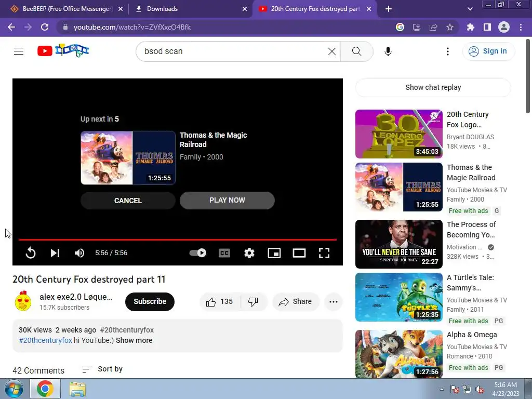The width and height of the screenshot is (532, 399).
Task: Switch to theater mode
Action: pyautogui.click(x=299, y=253)
